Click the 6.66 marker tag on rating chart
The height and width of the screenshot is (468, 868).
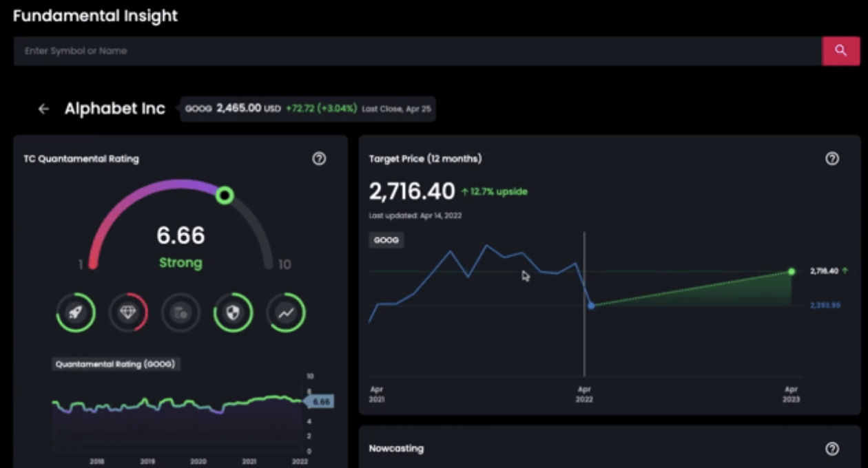coord(320,401)
